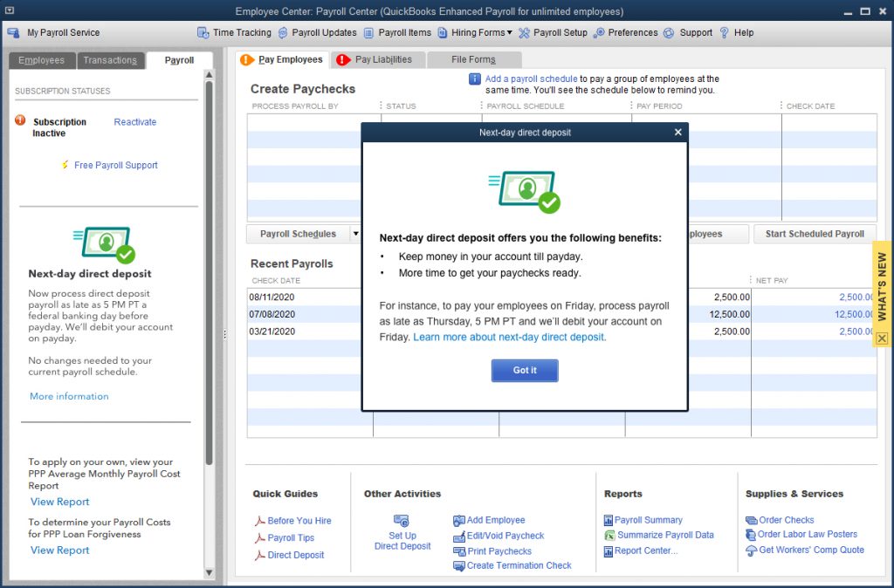894x588 pixels.
Task: Click the blue info icon by Add a payroll schedule
Action: (474, 79)
